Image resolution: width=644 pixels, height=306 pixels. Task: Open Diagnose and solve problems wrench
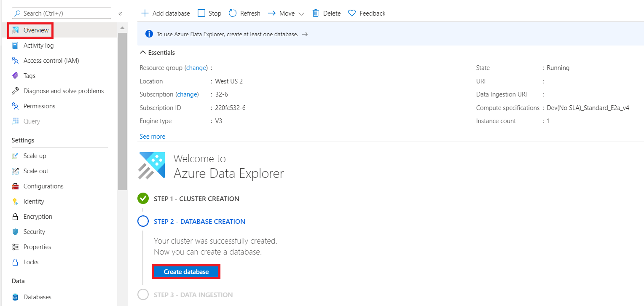pos(15,91)
